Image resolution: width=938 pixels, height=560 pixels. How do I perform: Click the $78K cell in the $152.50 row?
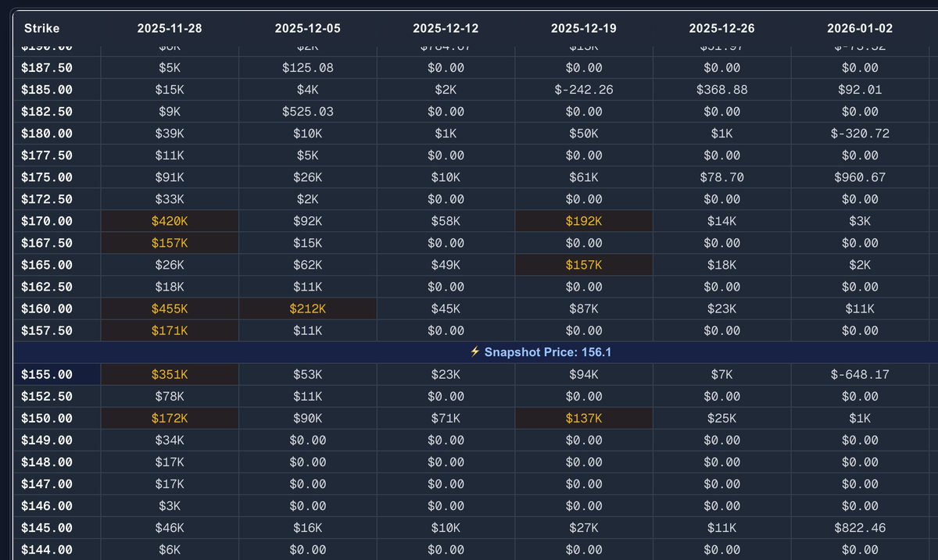[x=170, y=396]
